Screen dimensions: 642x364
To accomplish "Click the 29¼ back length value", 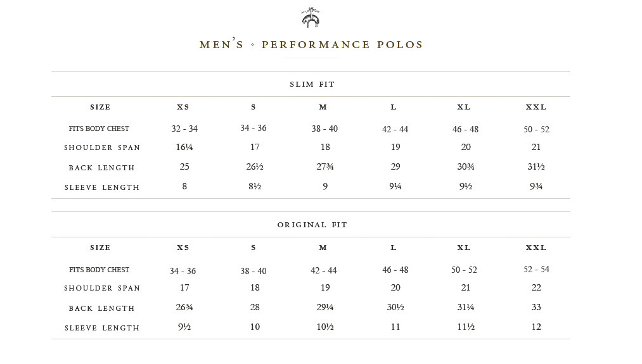I will (324, 308).
